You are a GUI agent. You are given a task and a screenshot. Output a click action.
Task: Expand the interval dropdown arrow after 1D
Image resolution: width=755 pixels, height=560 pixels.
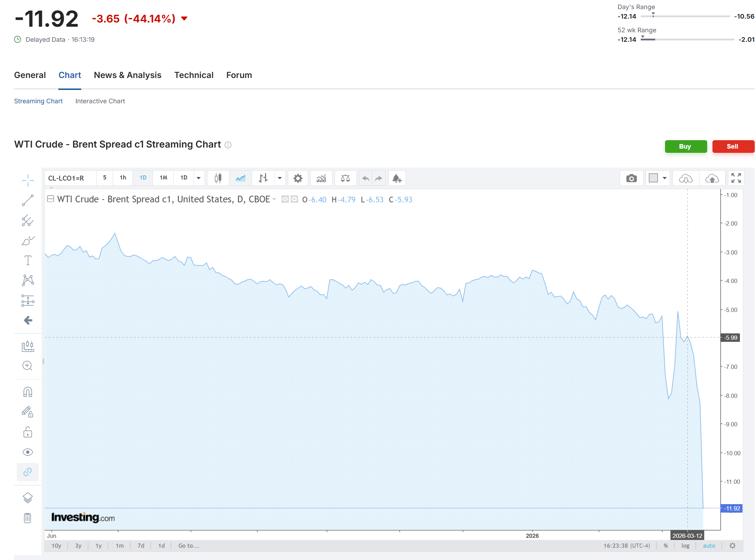click(199, 178)
